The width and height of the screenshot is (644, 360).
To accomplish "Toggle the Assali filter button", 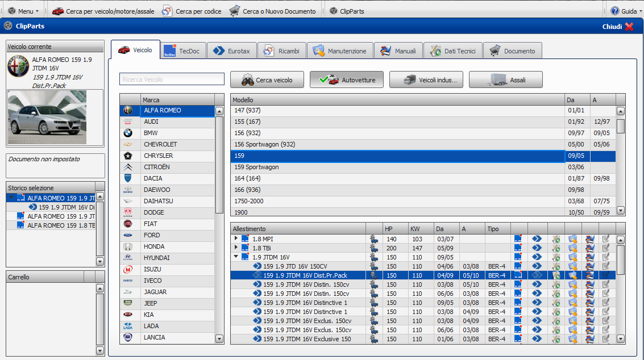I will [505, 79].
